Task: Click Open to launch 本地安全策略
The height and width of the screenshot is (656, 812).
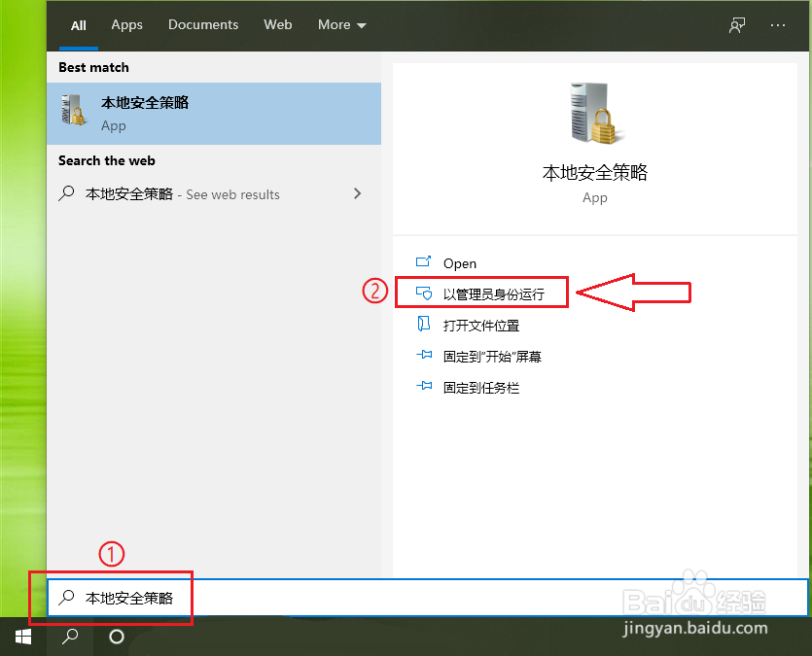Action: [459, 262]
